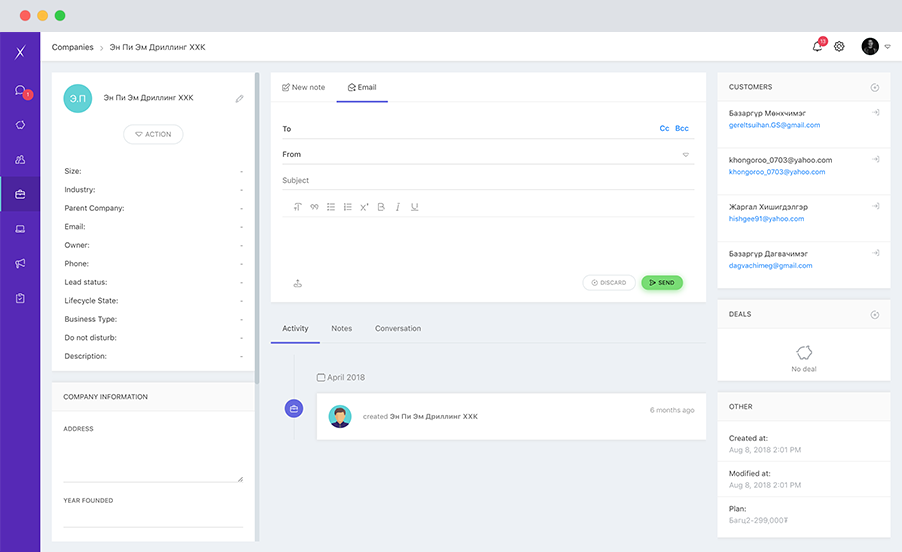Open the companies briefcase sidebar icon
Viewport: 902px width, 552px height.
click(20, 194)
